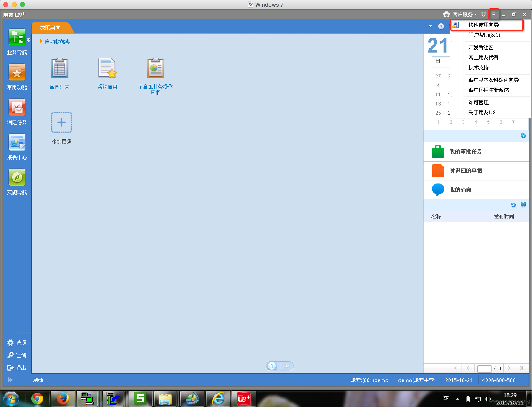The height and width of the screenshot is (407, 532).
Task: Go to first page in pager
Action: [x=455, y=368]
